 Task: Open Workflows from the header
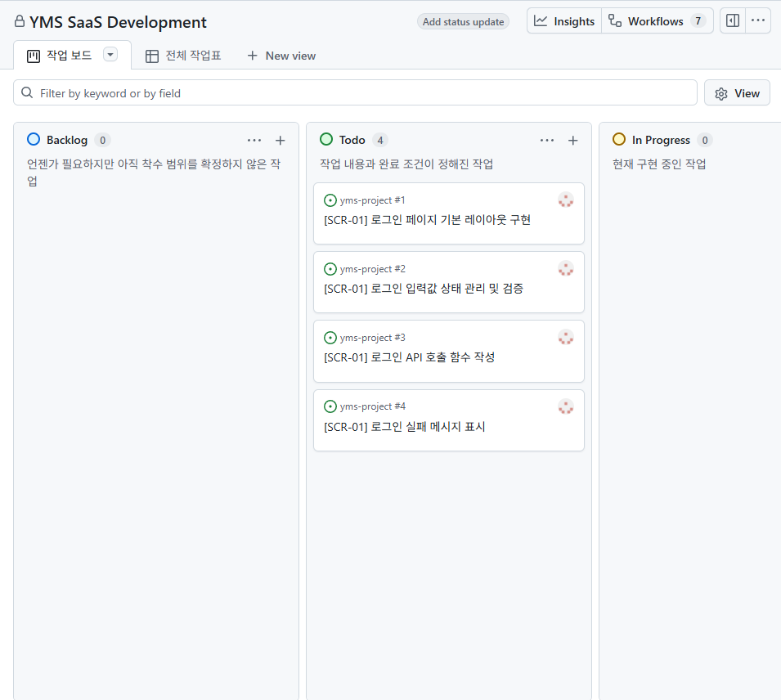[658, 21]
